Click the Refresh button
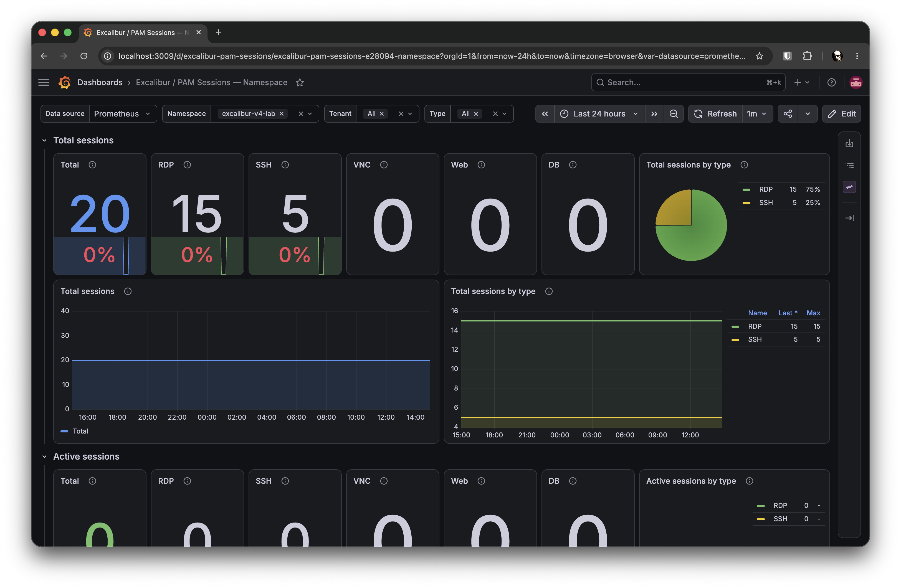The height and width of the screenshot is (588, 901). click(715, 114)
